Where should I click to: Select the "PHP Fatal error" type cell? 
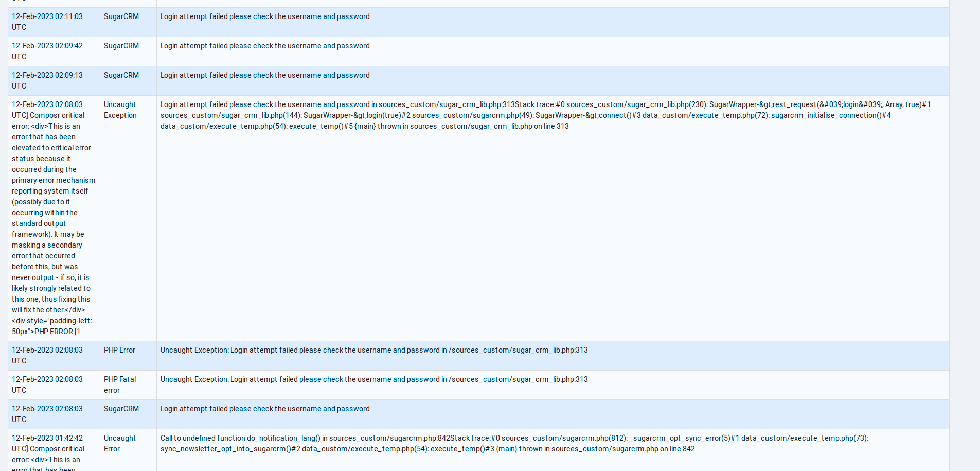pos(120,385)
